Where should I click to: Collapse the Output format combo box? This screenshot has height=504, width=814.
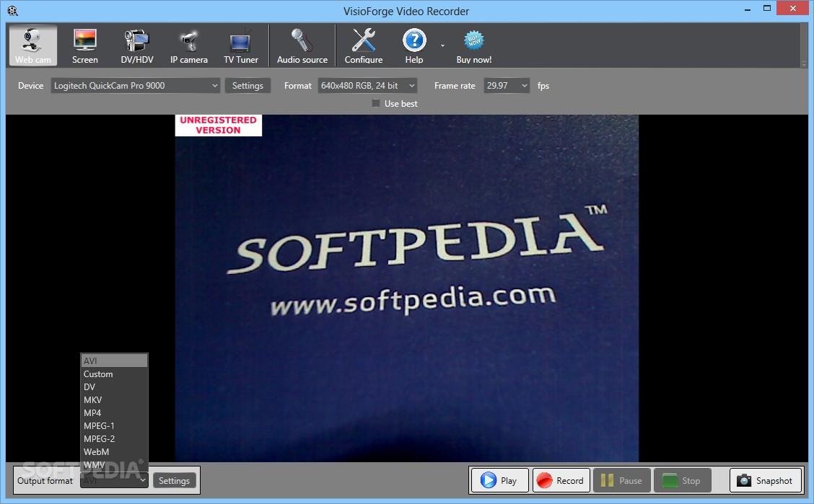coord(114,481)
